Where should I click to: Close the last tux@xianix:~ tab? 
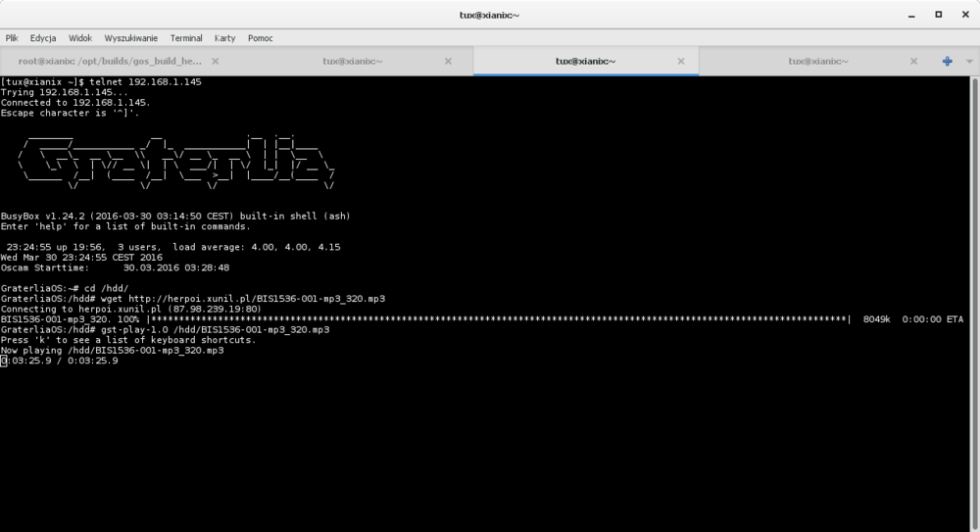pos(912,61)
